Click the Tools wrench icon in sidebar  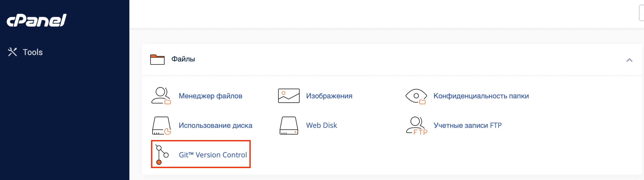coord(12,52)
